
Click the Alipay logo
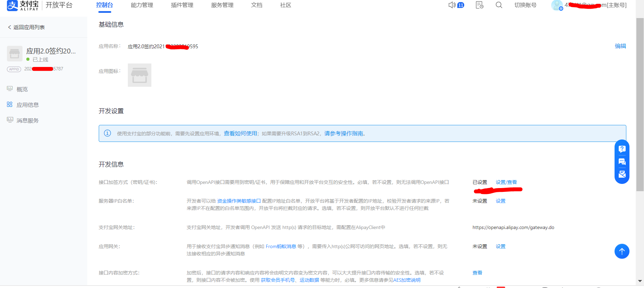point(23,5)
